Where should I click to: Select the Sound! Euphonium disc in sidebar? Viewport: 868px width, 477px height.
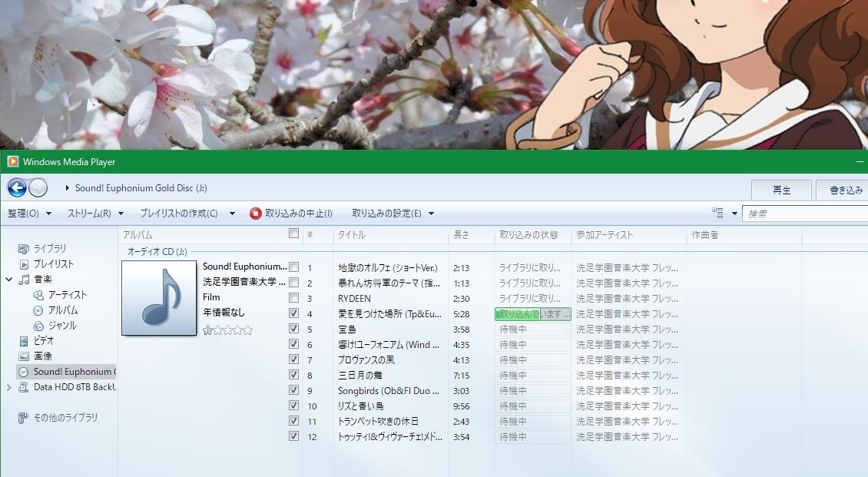tap(66, 372)
